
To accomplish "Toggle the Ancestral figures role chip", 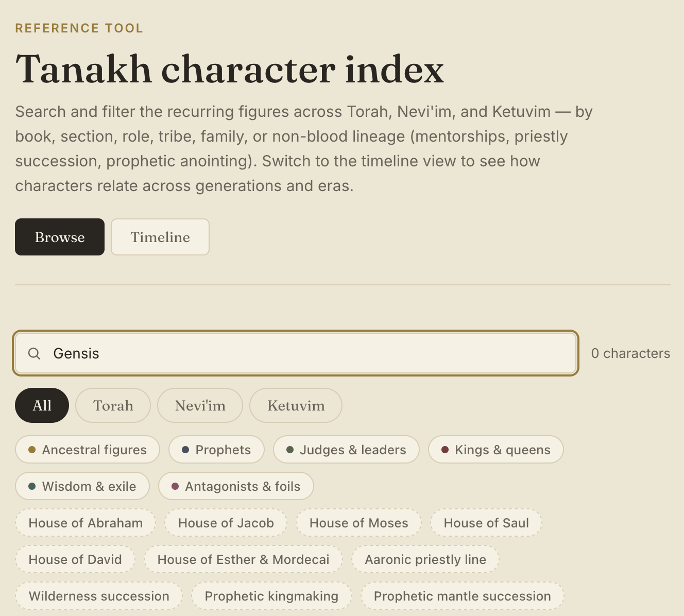I will point(88,450).
